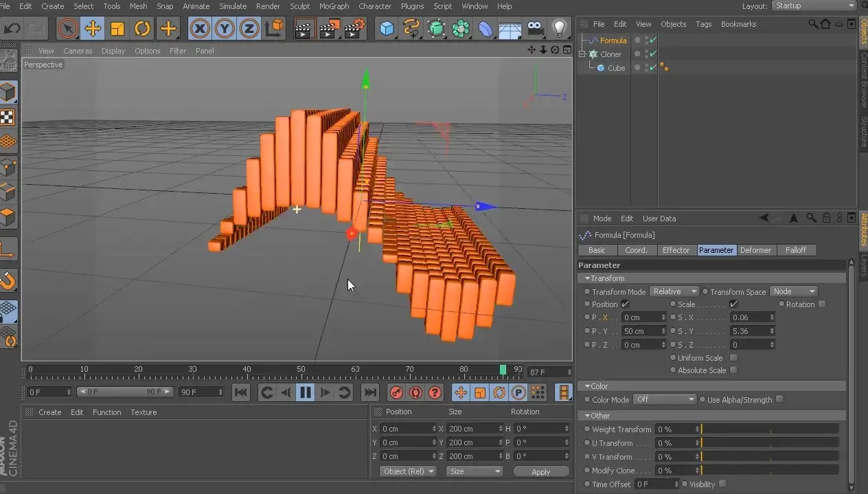Toggle the Scale checkbox in Transform
This screenshot has height=494, width=868.
coord(733,304)
